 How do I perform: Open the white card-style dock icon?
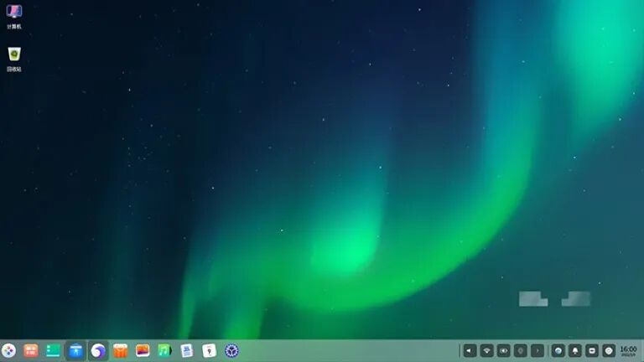(x=209, y=350)
